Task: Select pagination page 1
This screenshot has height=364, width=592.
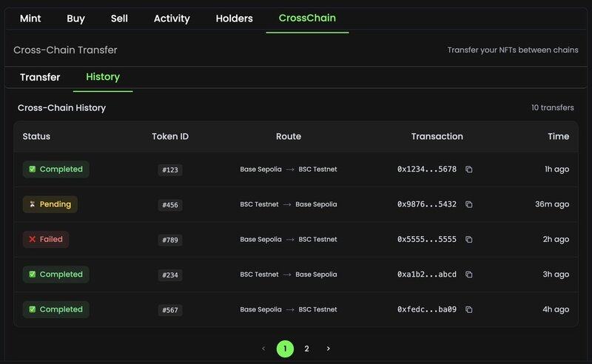Action: [285, 348]
